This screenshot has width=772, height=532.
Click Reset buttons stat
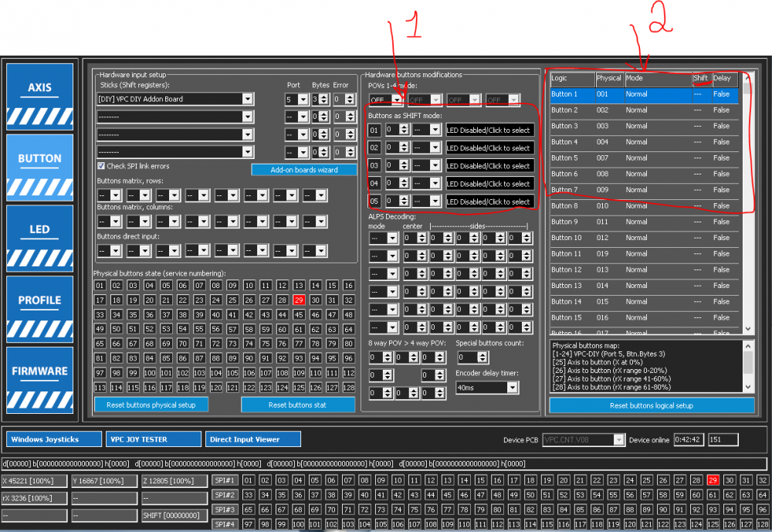point(297,405)
